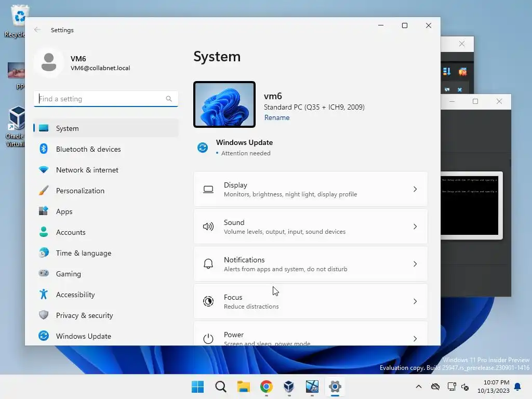Click the Power icon
532x399 pixels.
tap(208, 338)
